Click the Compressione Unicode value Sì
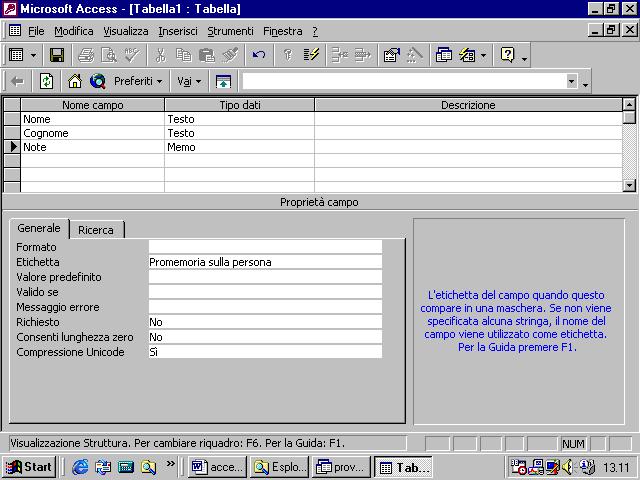Image resolution: width=640 pixels, height=480 pixels. [265, 352]
